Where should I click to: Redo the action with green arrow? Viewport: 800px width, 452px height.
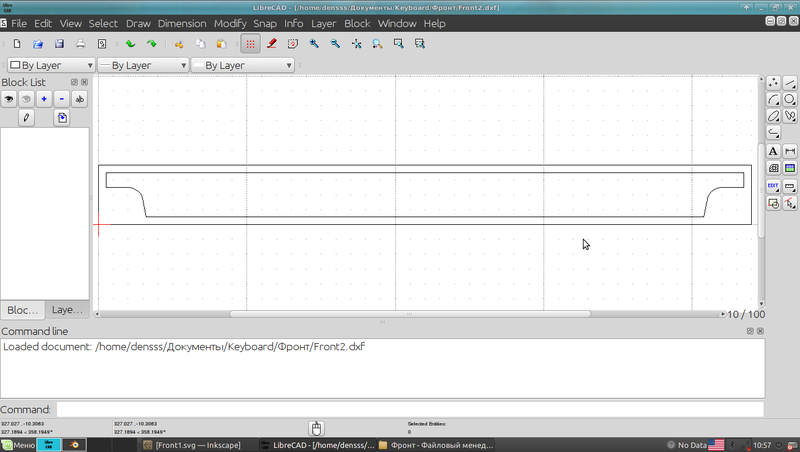152,44
